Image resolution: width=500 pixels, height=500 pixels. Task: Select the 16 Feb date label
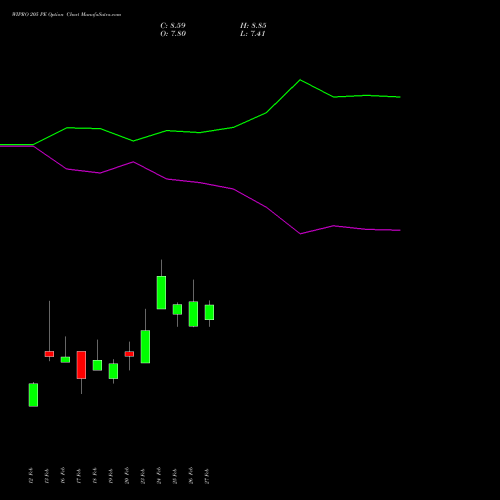click(x=63, y=476)
